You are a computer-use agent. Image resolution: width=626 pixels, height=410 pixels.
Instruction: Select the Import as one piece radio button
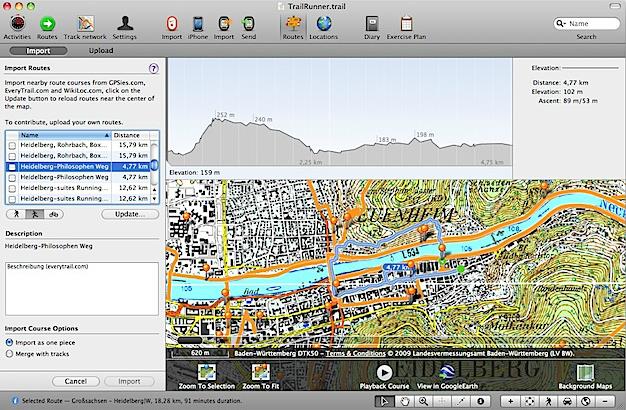pos(9,343)
